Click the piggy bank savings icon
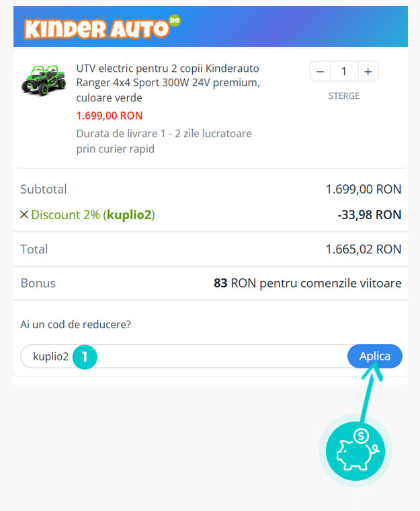 coord(355,451)
